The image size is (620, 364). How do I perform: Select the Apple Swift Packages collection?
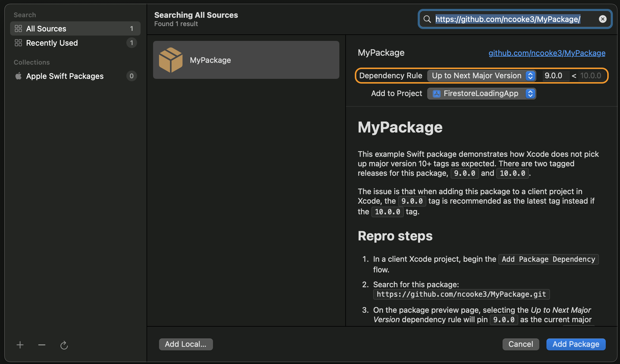tap(65, 76)
